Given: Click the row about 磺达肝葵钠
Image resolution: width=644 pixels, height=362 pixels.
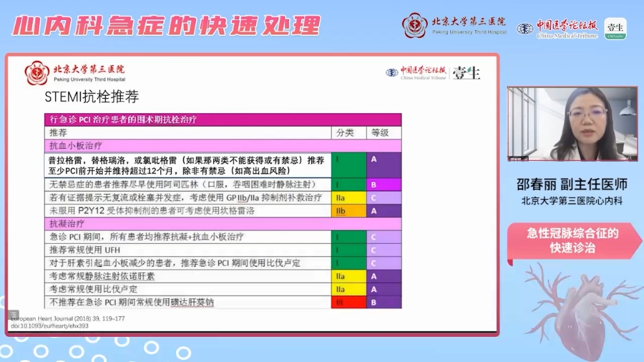Looking at the screenshot, I should click(223, 302).
